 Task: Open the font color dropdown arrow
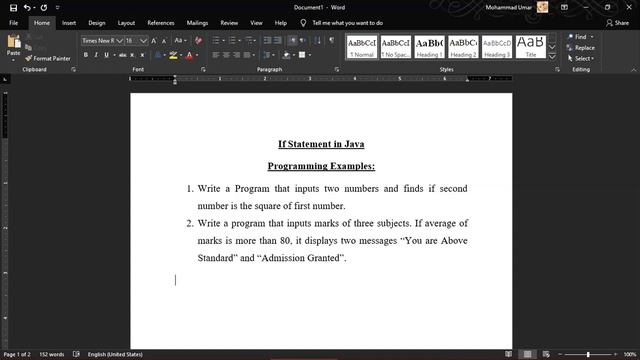(197, 55)
